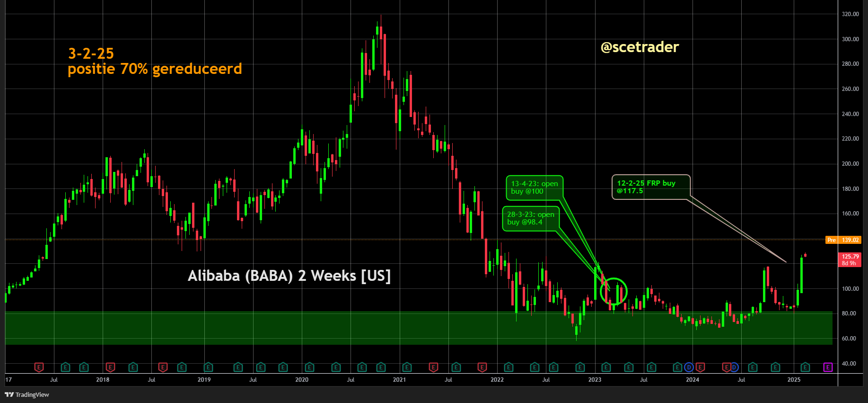This screenshot has height=403, width=868.
Task: Select the 13-4-23 open buy @100 callout
Action: click(535, 187)
